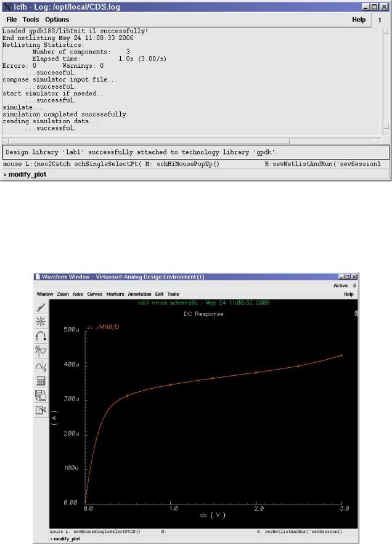Click the 300u y-axis value
The height and width of the screenshot is (544, 392).
coord(71,399)
